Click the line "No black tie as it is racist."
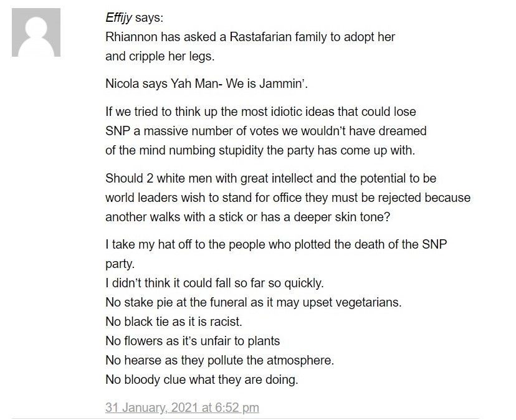The width and height of the screenshot is (516, 420). coord(174,322)
